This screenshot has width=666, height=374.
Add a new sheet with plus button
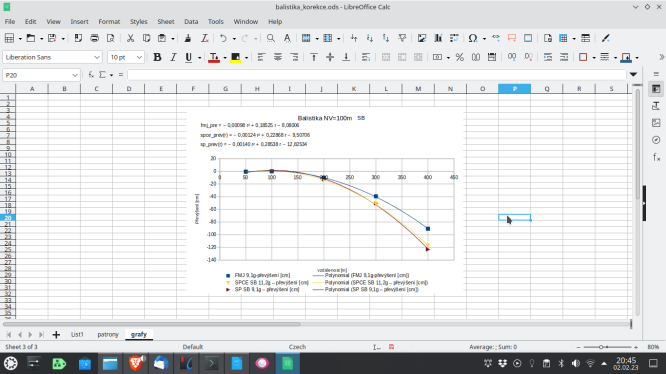point(56,335)
